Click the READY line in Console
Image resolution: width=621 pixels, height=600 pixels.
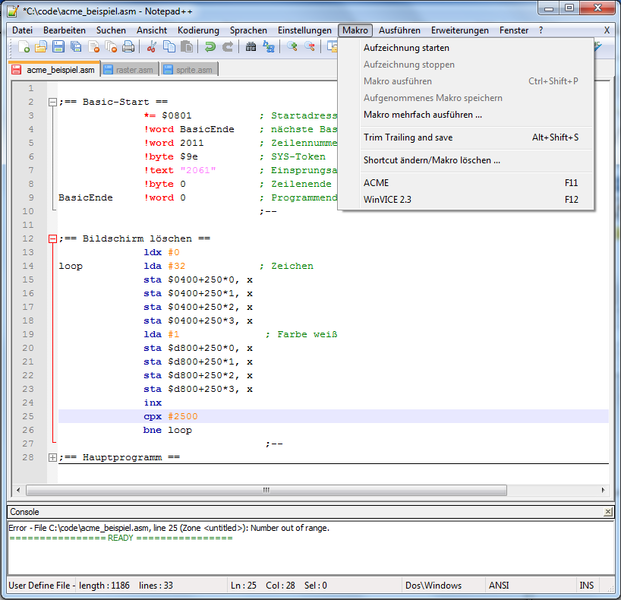tap(121, 538)
